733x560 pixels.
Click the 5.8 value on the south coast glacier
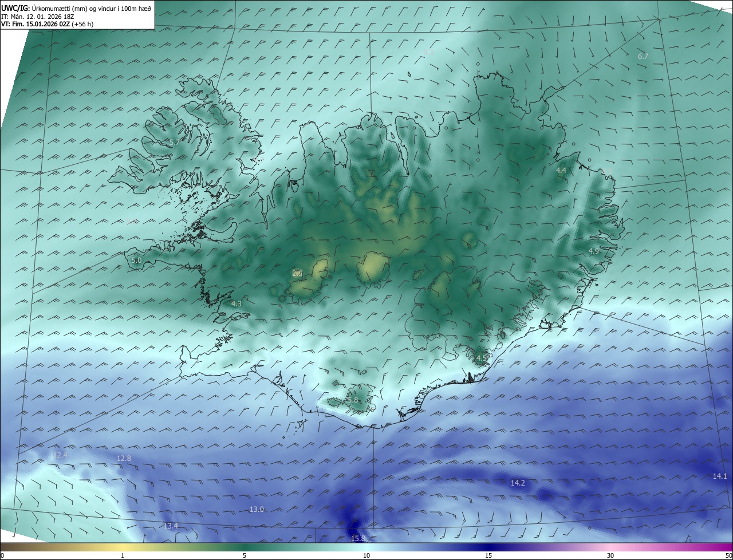[353, 400]
